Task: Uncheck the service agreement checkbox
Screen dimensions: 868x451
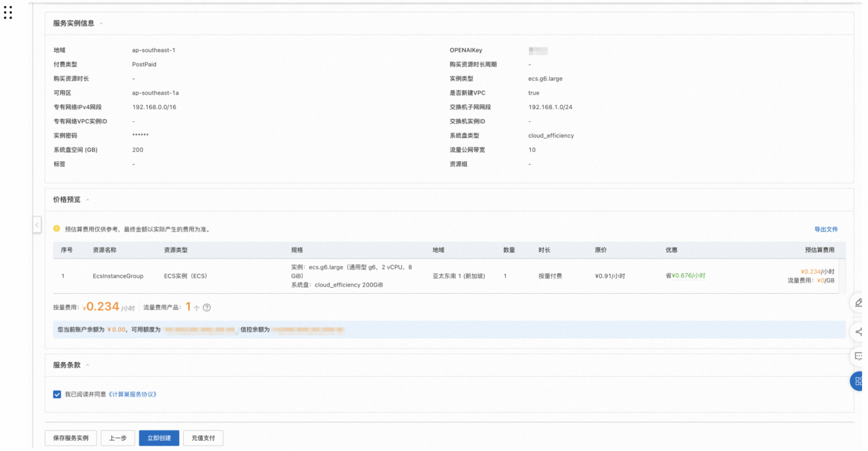Action: click(x=57, y=394)
